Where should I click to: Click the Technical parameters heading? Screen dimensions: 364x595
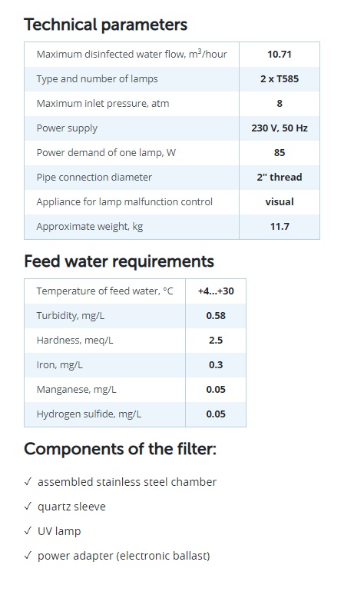pyautogui.click(x=106, y=25)
